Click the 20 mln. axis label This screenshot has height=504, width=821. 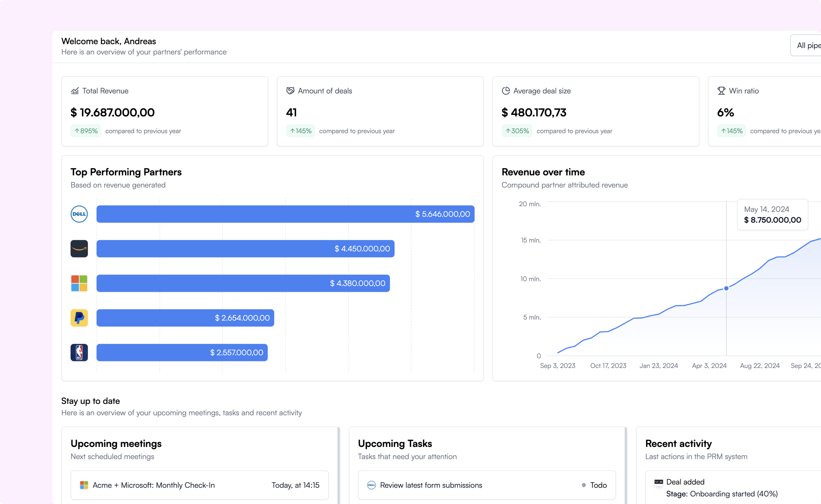530,204
